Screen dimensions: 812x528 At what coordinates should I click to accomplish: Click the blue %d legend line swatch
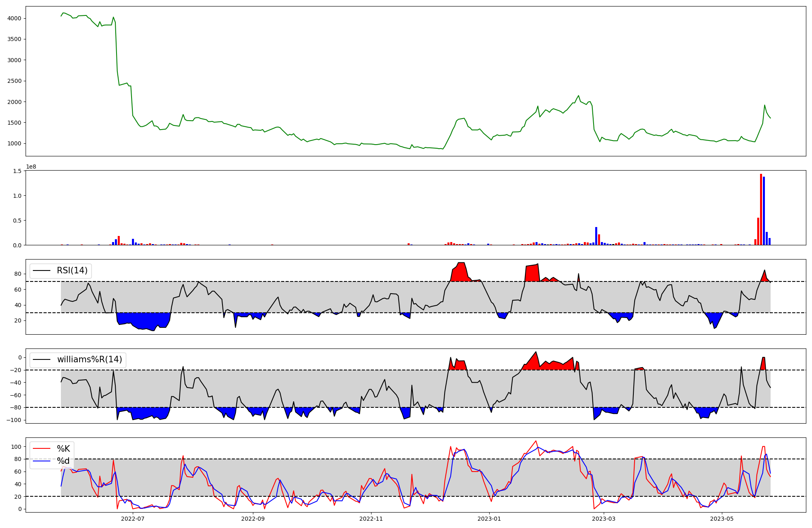point(41,461)
